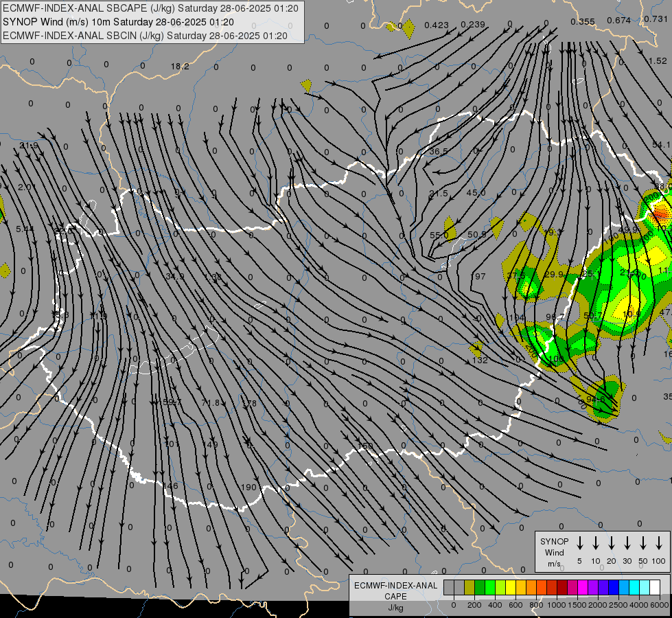The height and width of the screenshot is (618, 672).
Task: Pick the white CAPE legend swatch
Action: [654, 588]
